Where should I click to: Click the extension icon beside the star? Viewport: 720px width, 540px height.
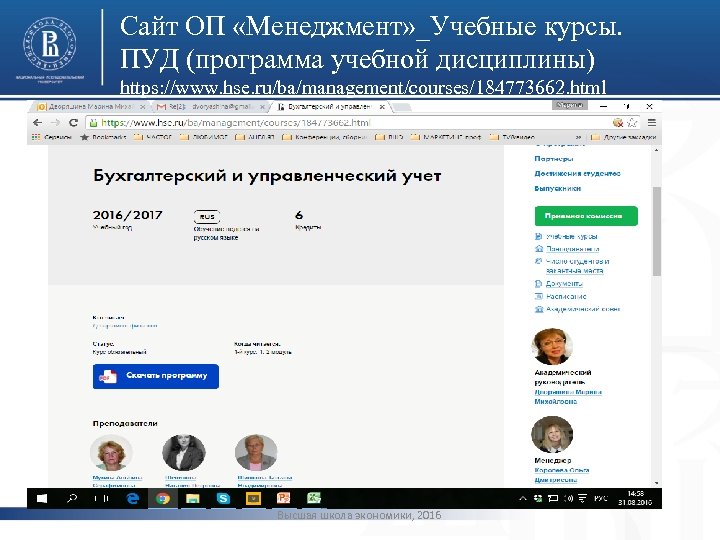[x=618, y=123]
